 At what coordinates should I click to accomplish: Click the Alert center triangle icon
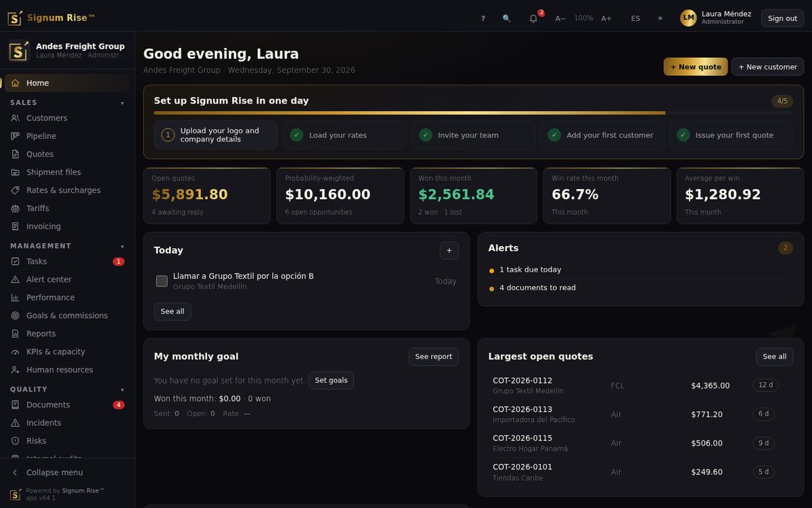(x=15, y=280)
